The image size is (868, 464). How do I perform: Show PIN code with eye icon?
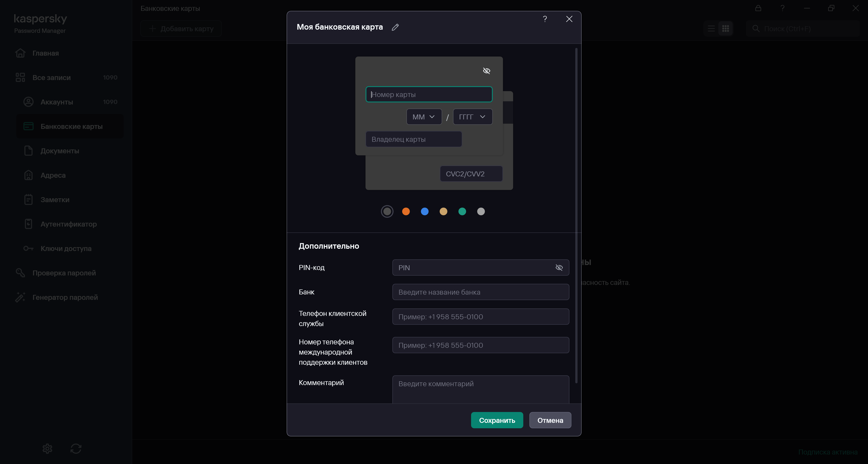click(559, 268)
